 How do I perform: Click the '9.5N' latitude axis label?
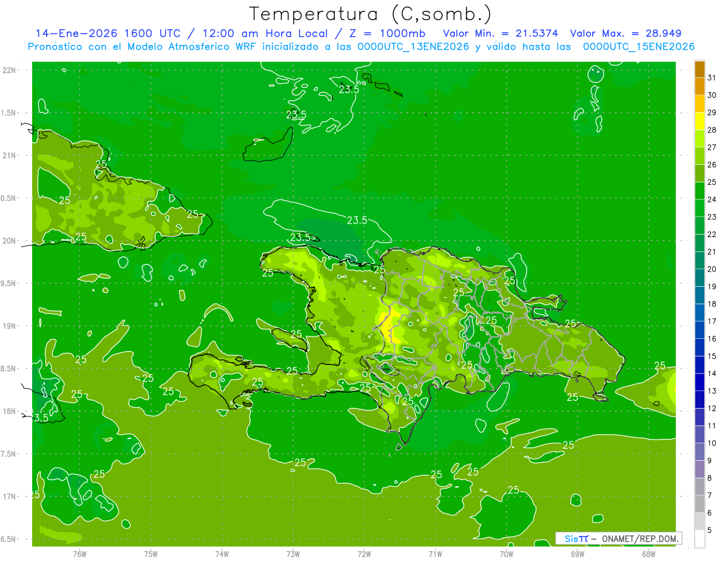click(9, 283)
